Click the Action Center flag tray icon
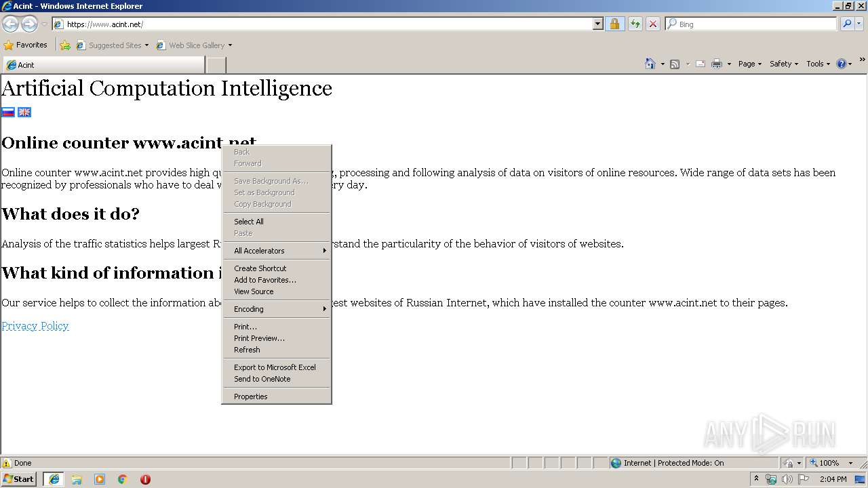This screenshot has height=488, width=868. [x=804, y=479]
